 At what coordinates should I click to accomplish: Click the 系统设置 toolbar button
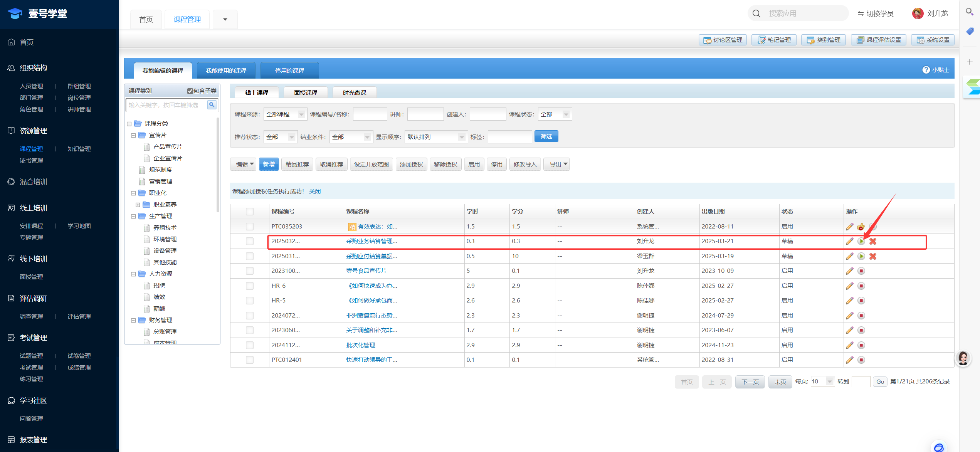pyautogui.click(x=933, y=40)
